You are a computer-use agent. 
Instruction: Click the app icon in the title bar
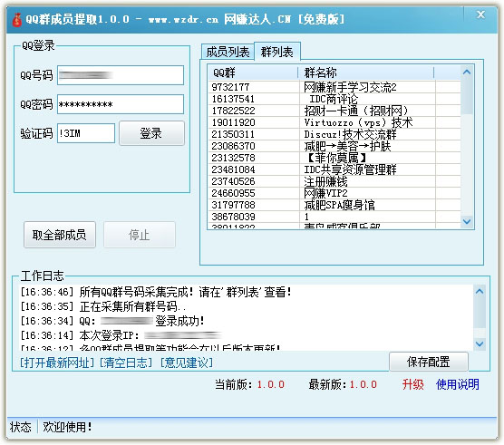coord(16,20)
